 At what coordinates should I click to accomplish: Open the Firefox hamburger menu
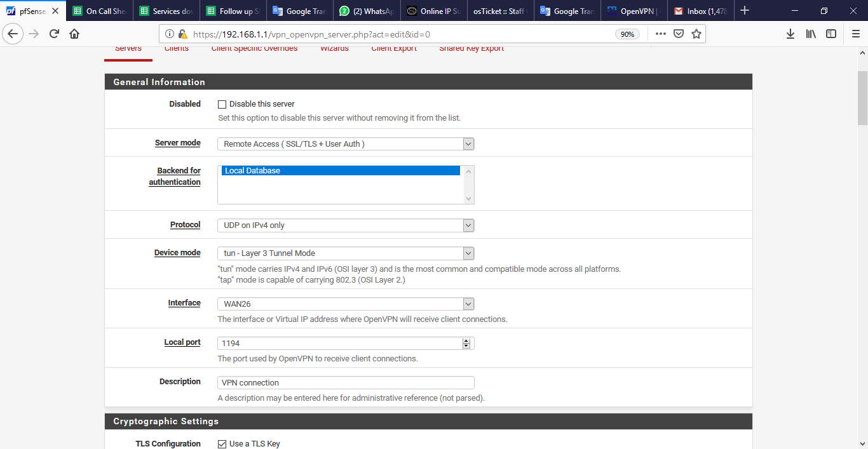click(855, 34)
